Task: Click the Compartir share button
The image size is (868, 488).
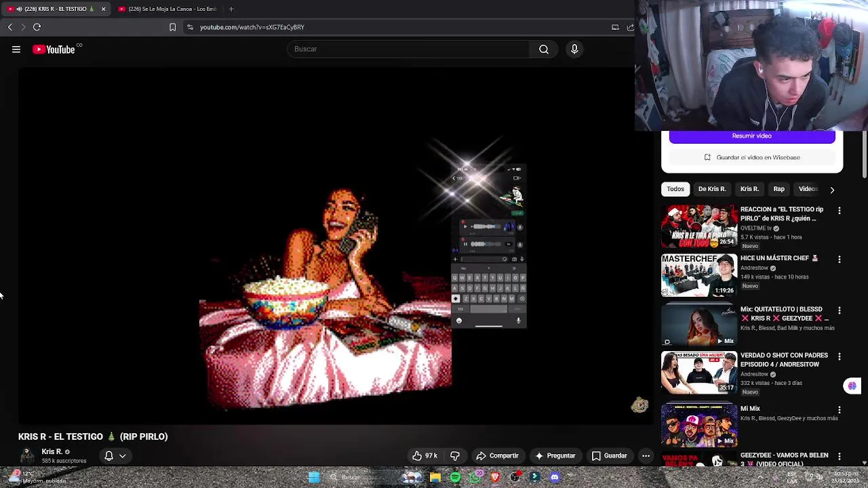Action: (x=498, y=456)
